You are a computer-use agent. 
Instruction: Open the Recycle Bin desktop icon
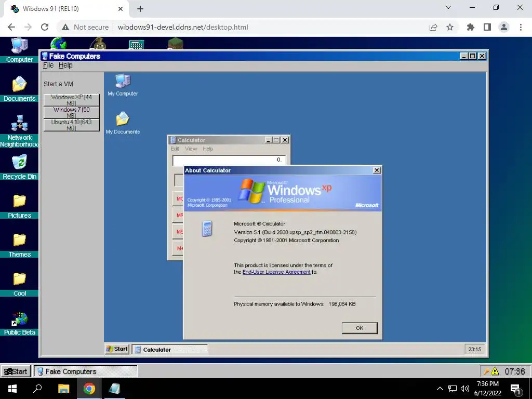tap(19, 167)
